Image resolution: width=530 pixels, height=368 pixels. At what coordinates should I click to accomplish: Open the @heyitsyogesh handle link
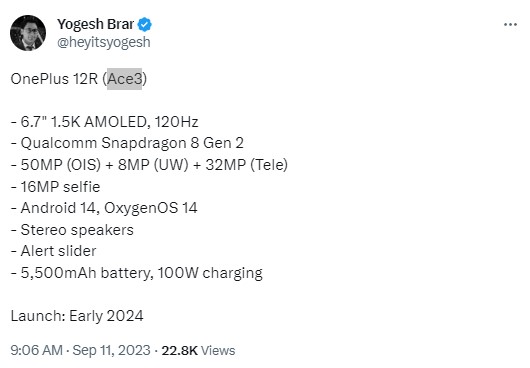[x=104, y=42]
